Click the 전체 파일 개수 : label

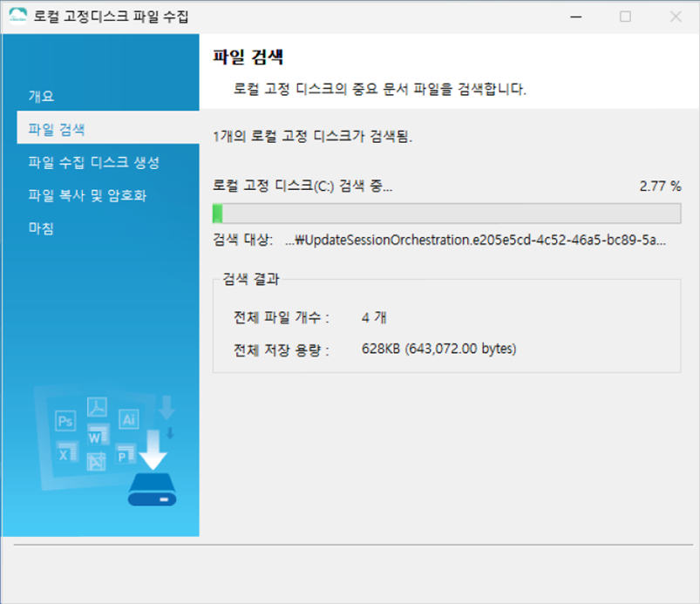pyautogui.click(x=282, y=317)
